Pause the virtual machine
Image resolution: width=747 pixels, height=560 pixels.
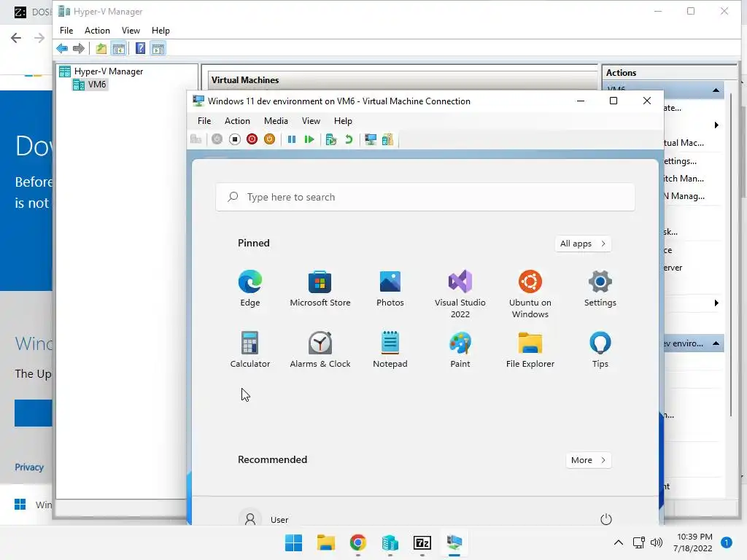click(x=292, y=139)
